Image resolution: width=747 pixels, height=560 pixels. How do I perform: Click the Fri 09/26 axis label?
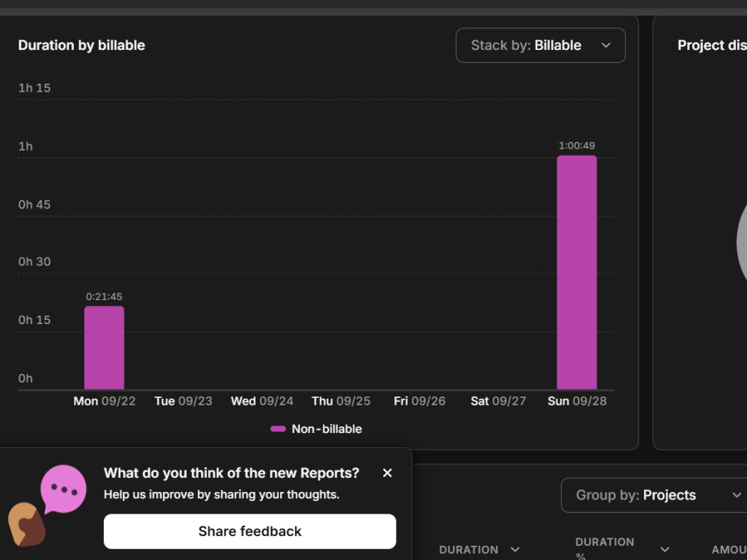click(420, 401)
